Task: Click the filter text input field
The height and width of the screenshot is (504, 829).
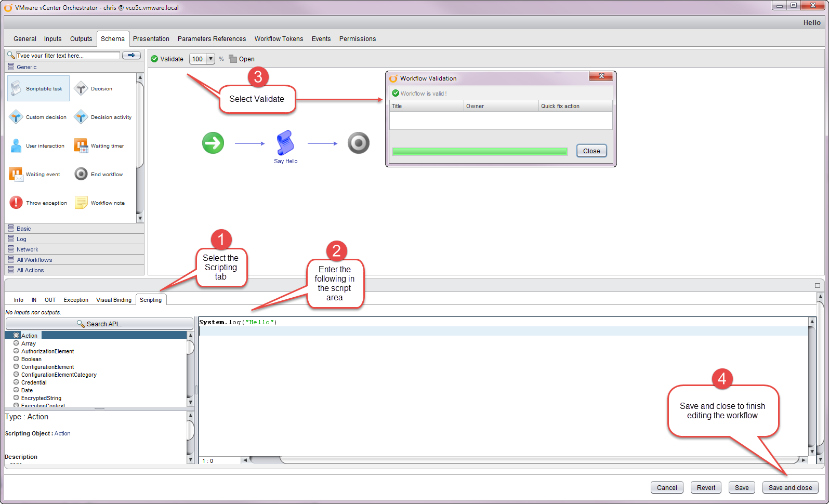Action: (68, 56)
